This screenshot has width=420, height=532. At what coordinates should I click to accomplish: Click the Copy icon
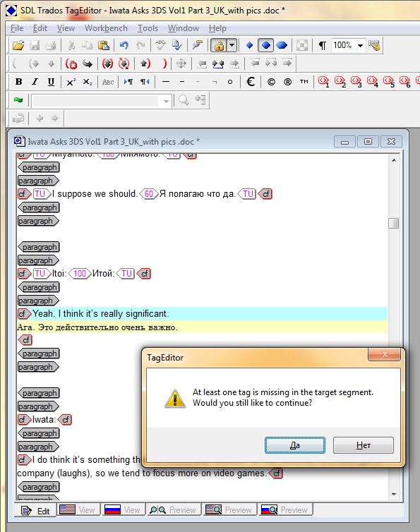point(88,45)
